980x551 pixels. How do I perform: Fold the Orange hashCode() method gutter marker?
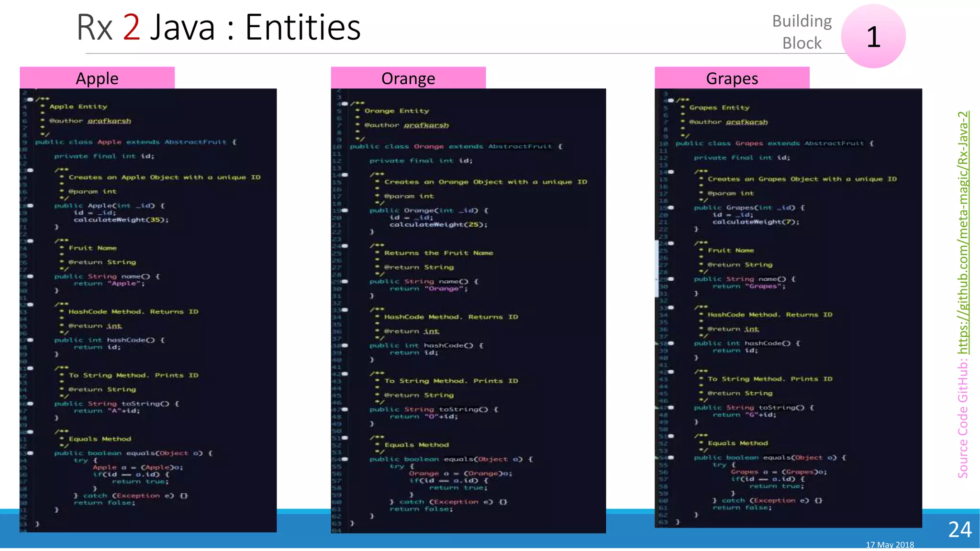[x=345, y=345]
